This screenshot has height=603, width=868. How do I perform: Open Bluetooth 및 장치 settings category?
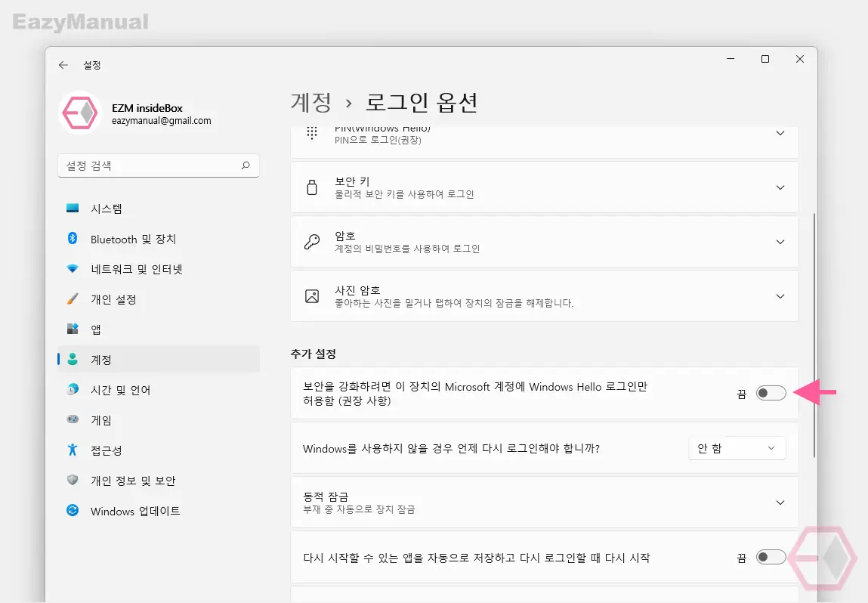click(159, 239)
